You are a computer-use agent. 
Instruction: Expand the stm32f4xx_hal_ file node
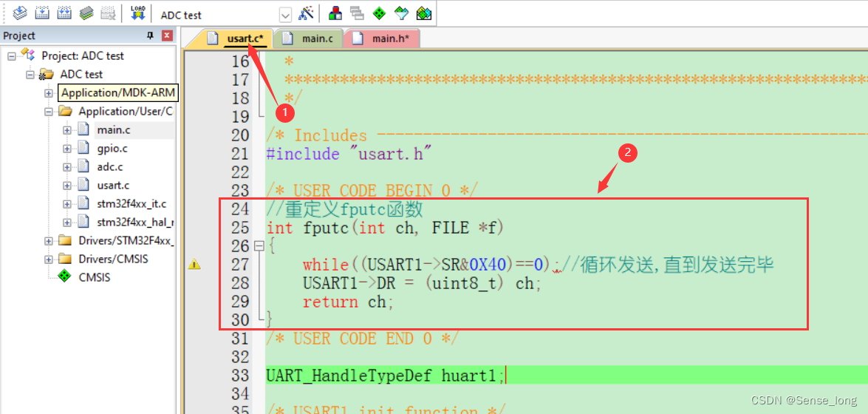(67, 223)
